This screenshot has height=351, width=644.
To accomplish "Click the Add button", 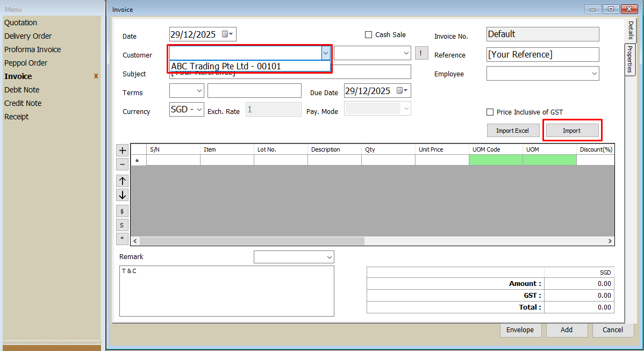I will point(567,330).
